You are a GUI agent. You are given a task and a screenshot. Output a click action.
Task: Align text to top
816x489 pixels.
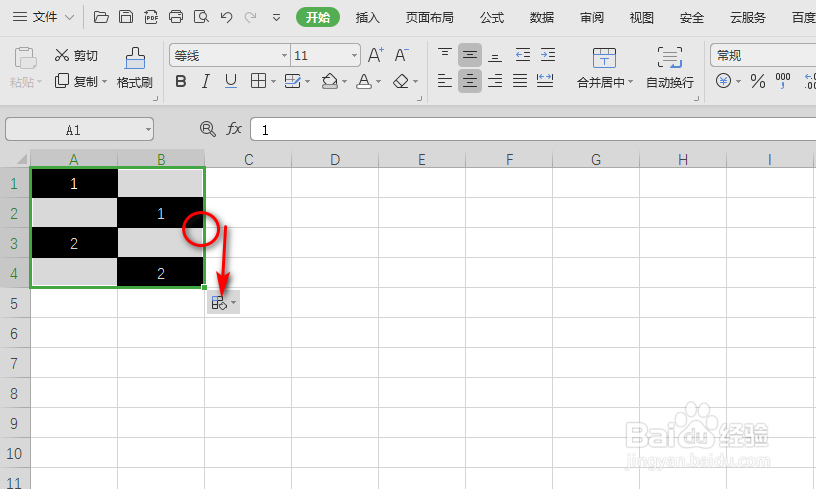pos(444,55)
